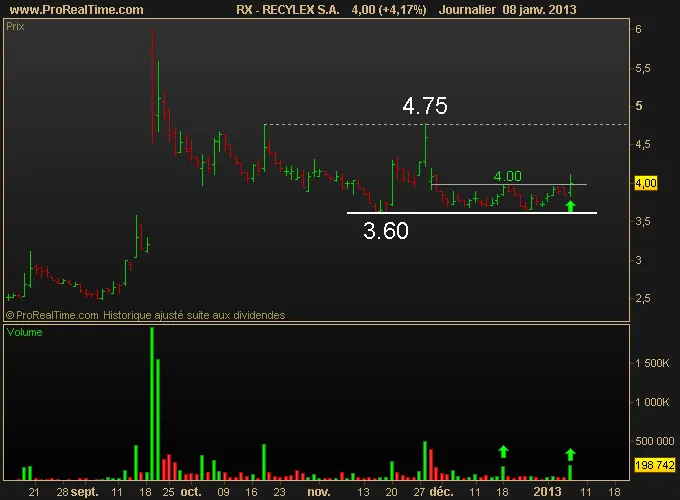
Task: Click the oct. month label on time axis
Action: pyautogui.click(x=191, y=492)
